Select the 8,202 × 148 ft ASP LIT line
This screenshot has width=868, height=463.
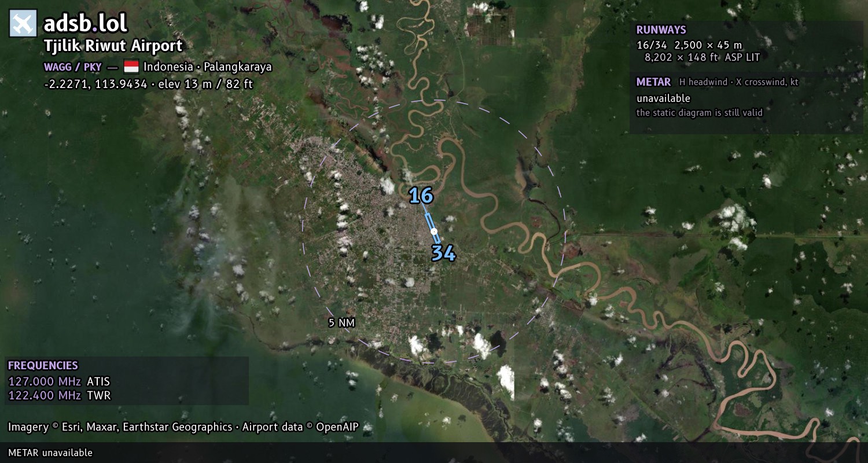(702, 57)
